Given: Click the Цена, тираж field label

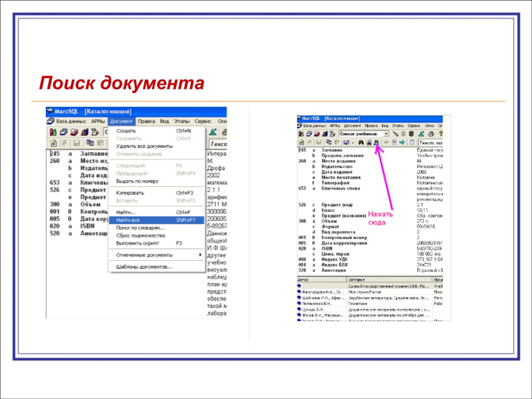Looking at the screenshot, I should click(336, 254).
